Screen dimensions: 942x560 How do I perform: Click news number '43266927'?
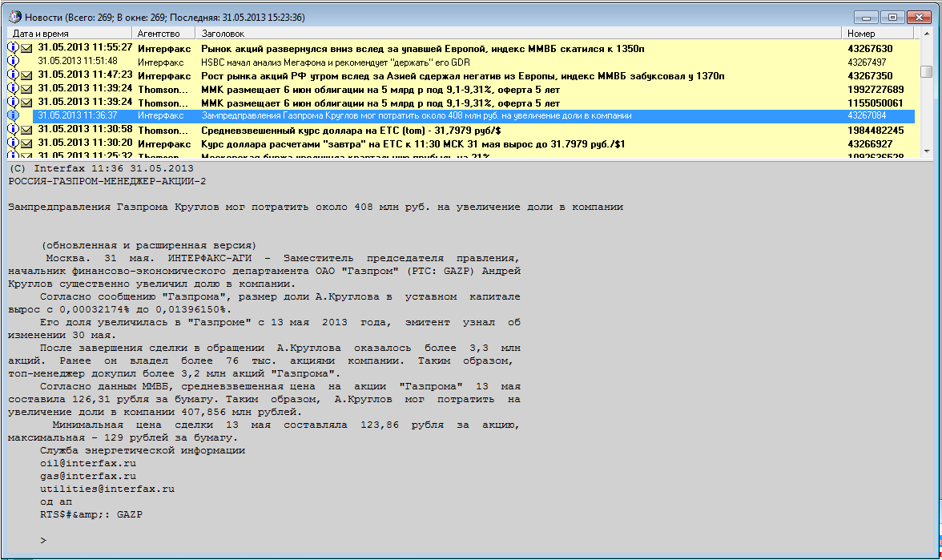[870, 144]
